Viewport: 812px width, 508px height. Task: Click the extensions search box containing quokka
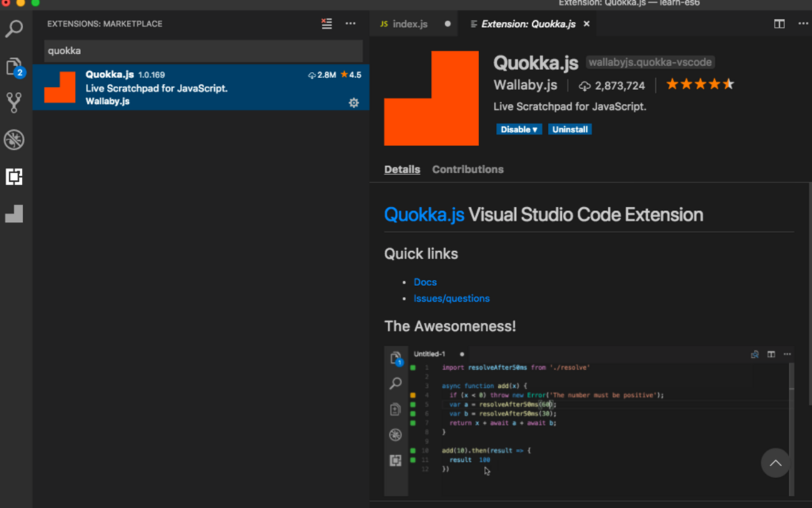(203, 51)
